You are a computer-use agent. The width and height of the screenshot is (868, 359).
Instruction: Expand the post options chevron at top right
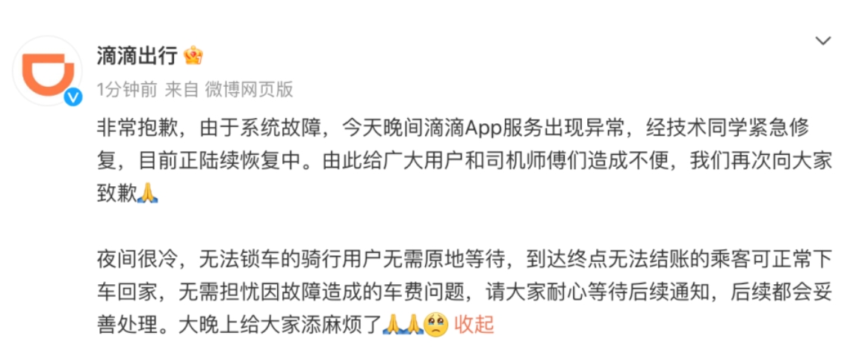point(824,41)
